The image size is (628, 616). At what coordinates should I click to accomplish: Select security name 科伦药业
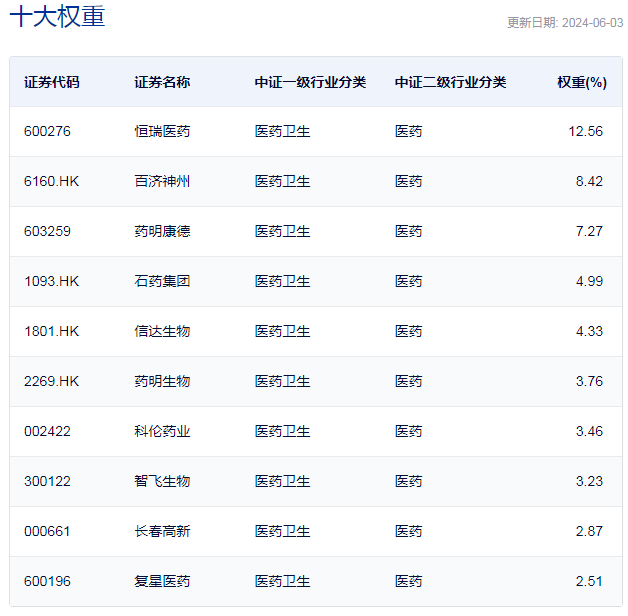point(162,432)
